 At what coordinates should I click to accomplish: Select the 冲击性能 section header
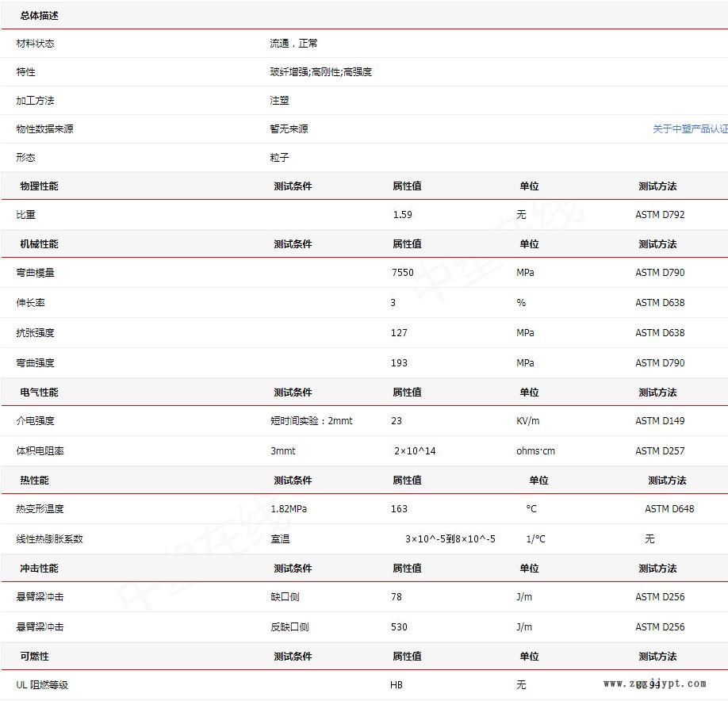coord(39,569)
